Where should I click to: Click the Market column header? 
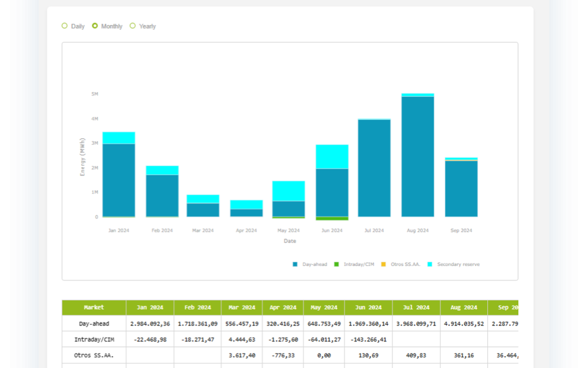point(94,307)
